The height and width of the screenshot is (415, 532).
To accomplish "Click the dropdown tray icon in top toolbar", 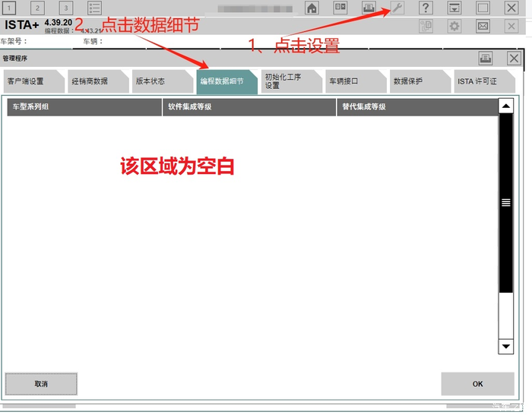I will (x=454, y=8).
